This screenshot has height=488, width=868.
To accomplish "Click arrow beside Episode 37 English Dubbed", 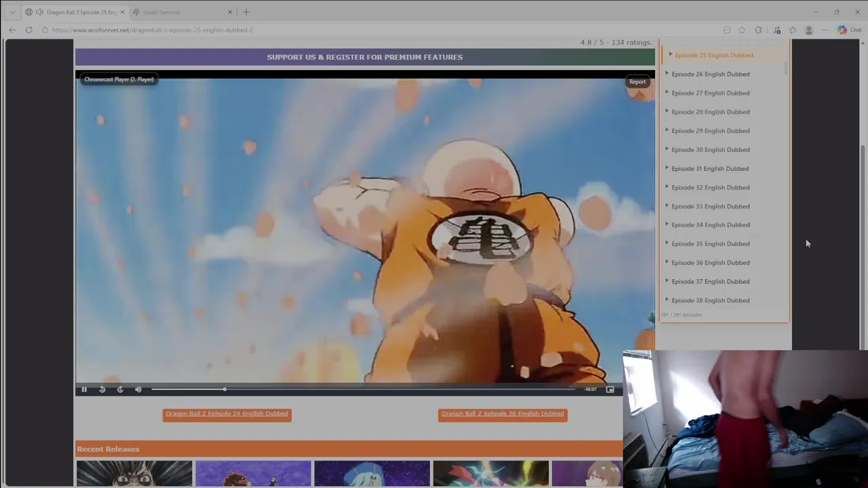I will [x=667, y=281].
